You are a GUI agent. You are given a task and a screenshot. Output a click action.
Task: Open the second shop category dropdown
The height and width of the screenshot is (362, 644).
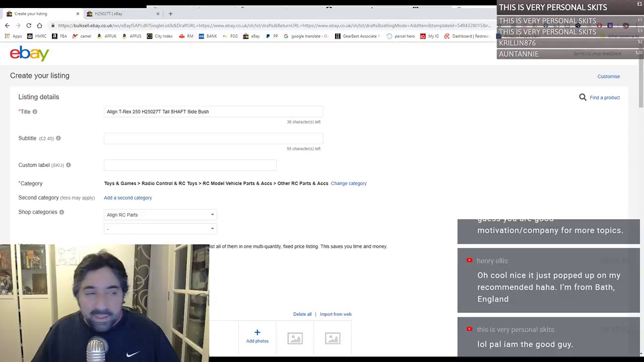coord(160,229)
